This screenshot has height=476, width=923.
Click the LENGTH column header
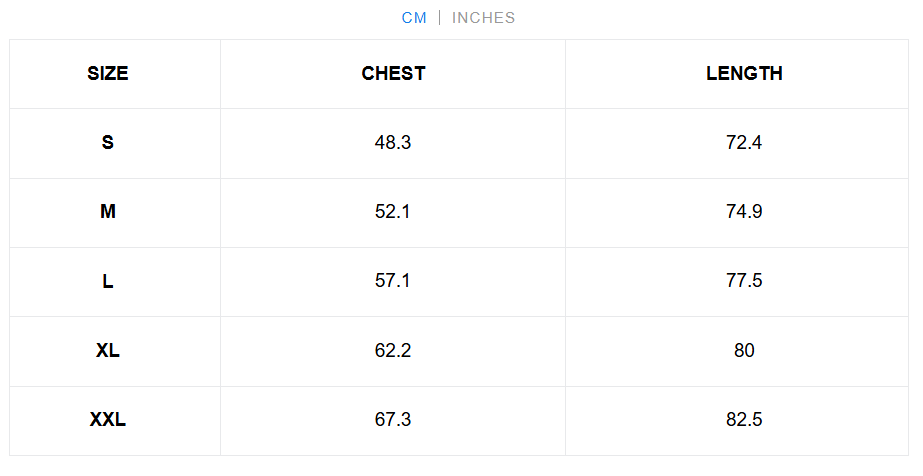[744, 73]
